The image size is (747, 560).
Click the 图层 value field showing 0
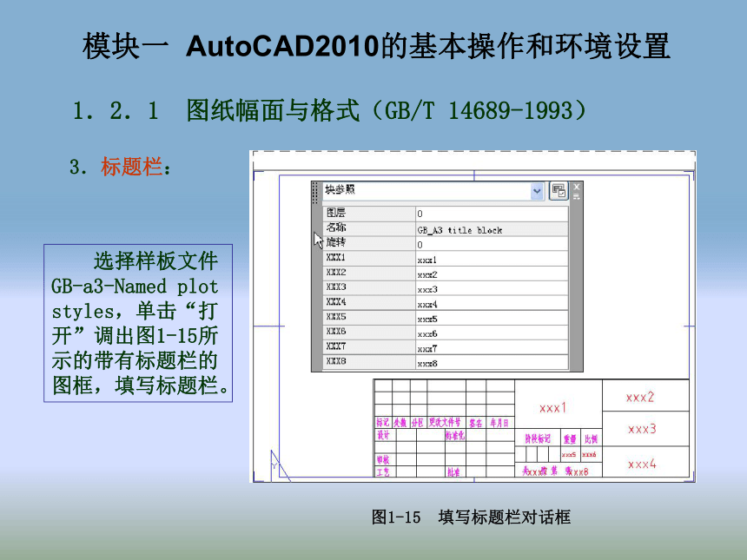tap(492, 214)
